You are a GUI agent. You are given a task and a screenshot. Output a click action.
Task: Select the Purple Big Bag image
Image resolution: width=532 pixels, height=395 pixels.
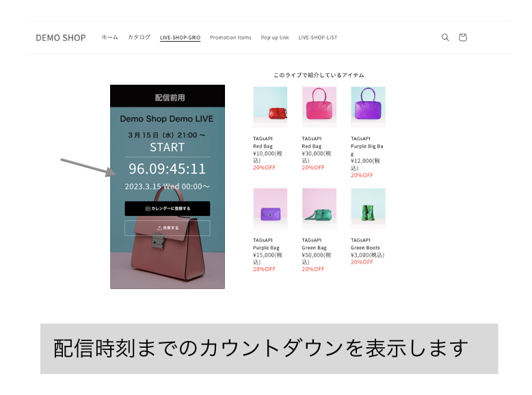(368, 107)
